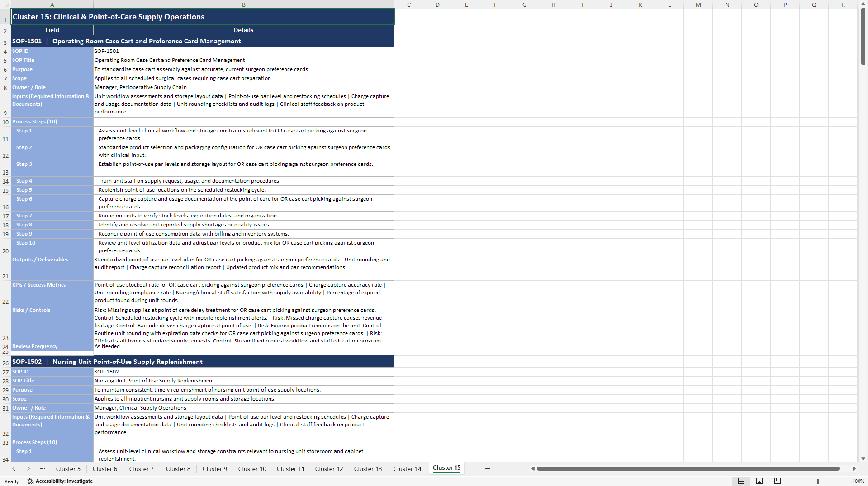The width and height of the screenshot is (868, 486).
Task: Select SOP-1501 Operating Room Case Cart heading
Action: 203,41
